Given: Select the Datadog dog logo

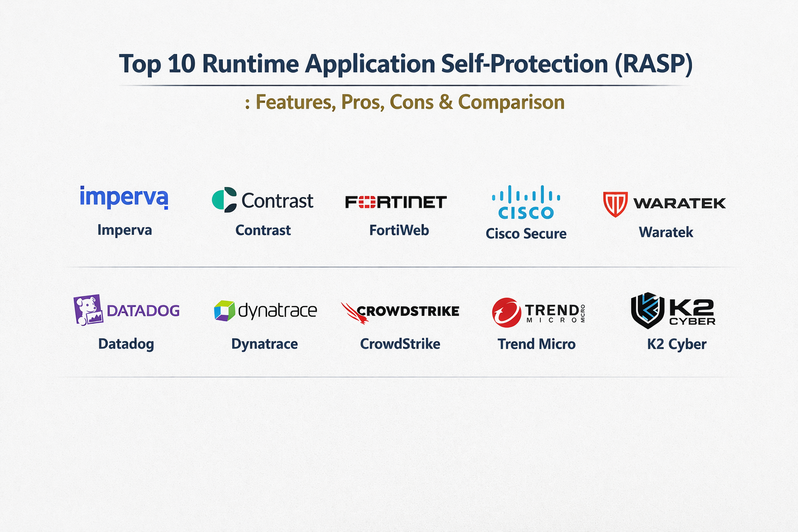Looking at the screenshot, I should click(88, 310).
